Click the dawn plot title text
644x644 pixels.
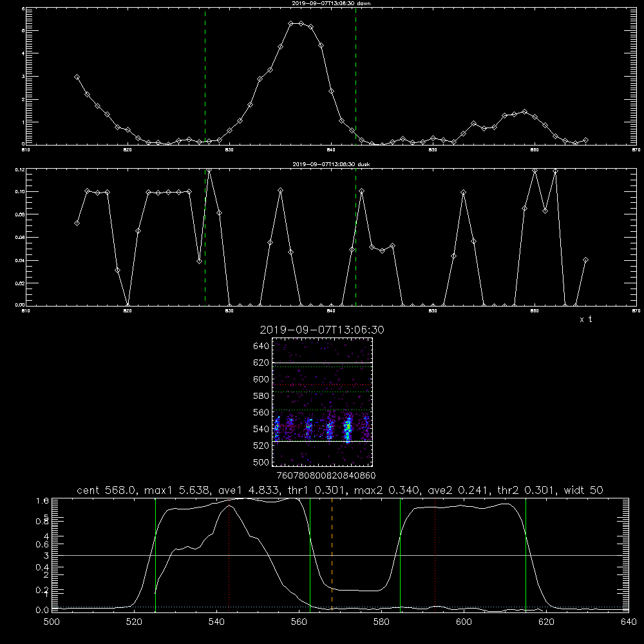point(331,3)
